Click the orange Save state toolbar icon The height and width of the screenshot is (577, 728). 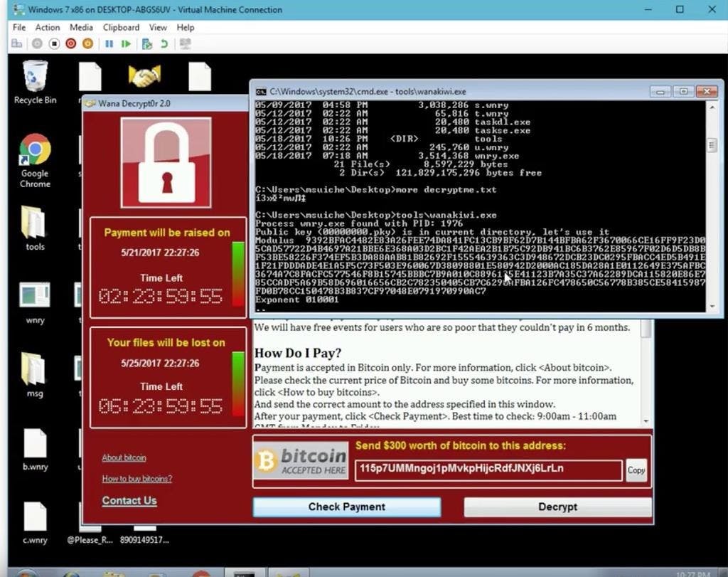87,43
